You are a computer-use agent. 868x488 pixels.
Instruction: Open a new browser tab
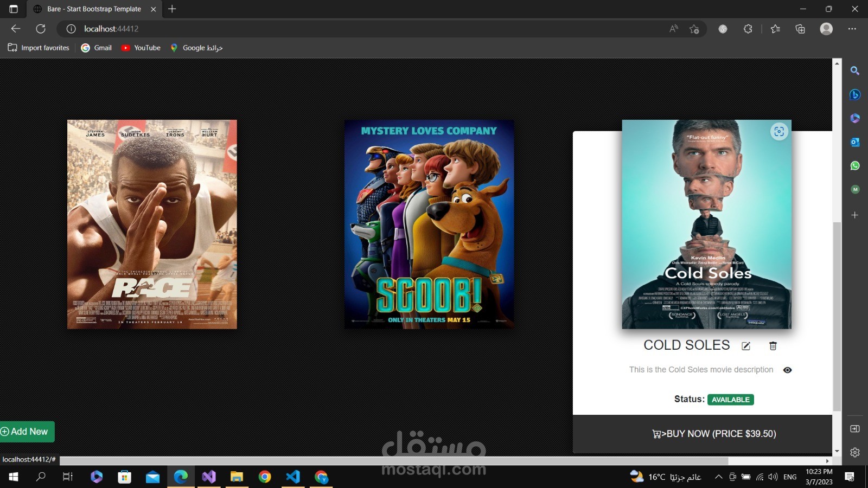pyautogui.click(x=172, y=9)
